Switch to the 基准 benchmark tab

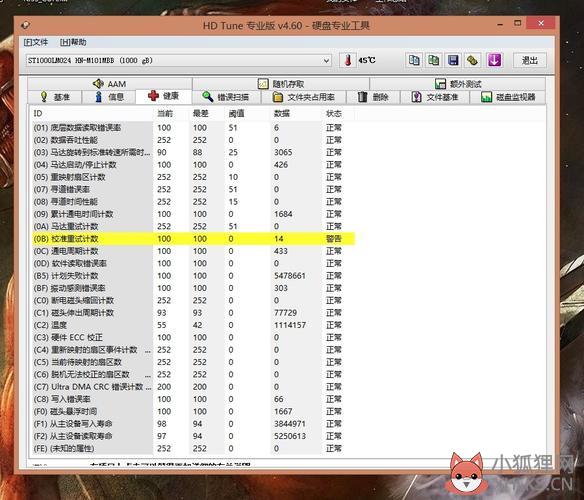coord(55,97)
